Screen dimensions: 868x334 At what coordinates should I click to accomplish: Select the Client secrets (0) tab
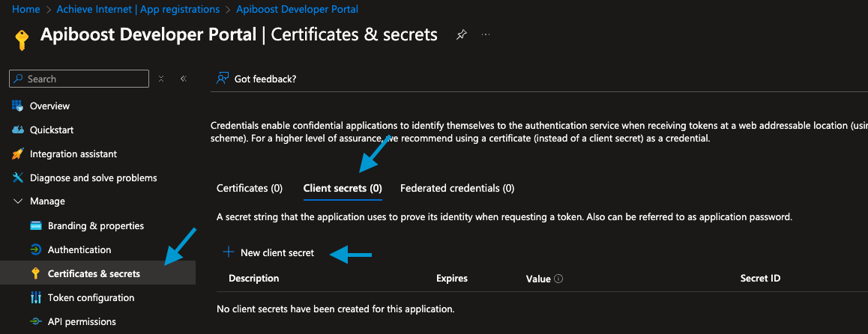tap(343, 188)
